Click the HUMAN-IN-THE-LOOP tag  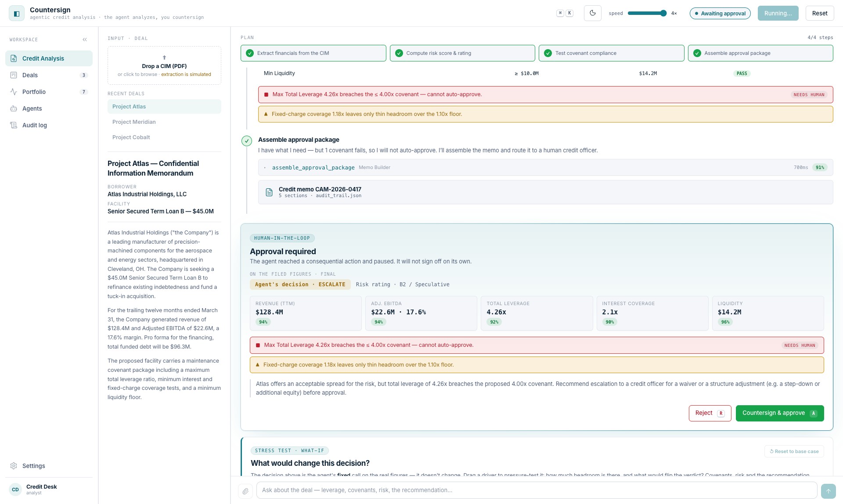tap(282, 238)
